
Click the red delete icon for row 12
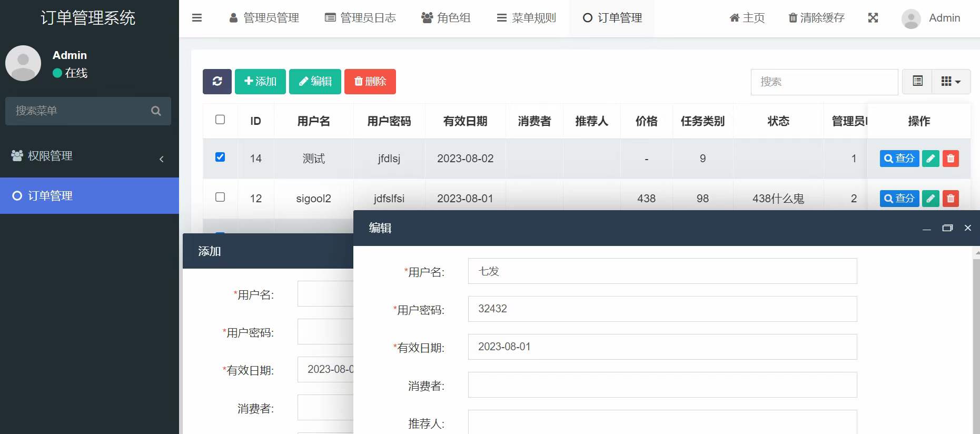(x=951, y=199)
